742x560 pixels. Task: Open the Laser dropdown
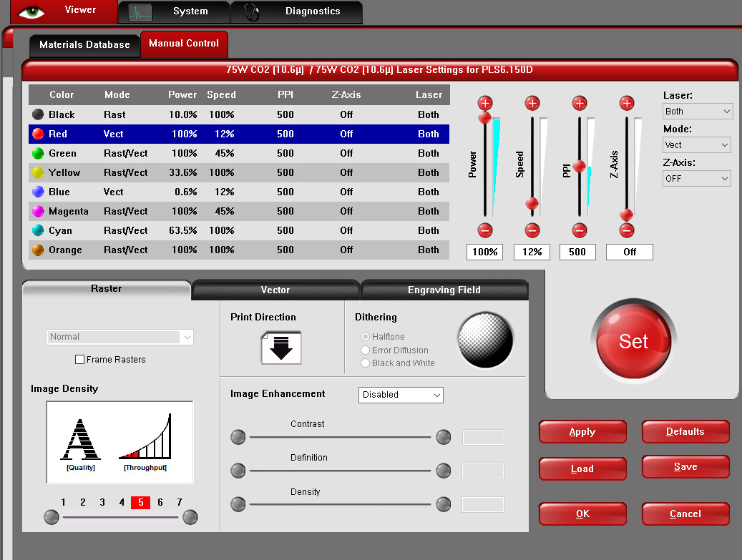[x=697, y=111]
